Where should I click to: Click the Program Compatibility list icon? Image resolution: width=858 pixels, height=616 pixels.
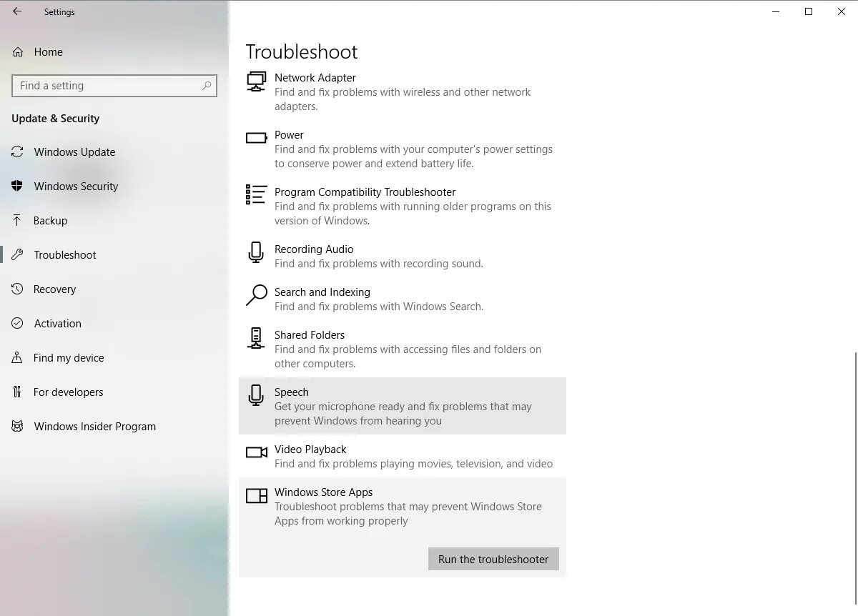click(256, 194)
